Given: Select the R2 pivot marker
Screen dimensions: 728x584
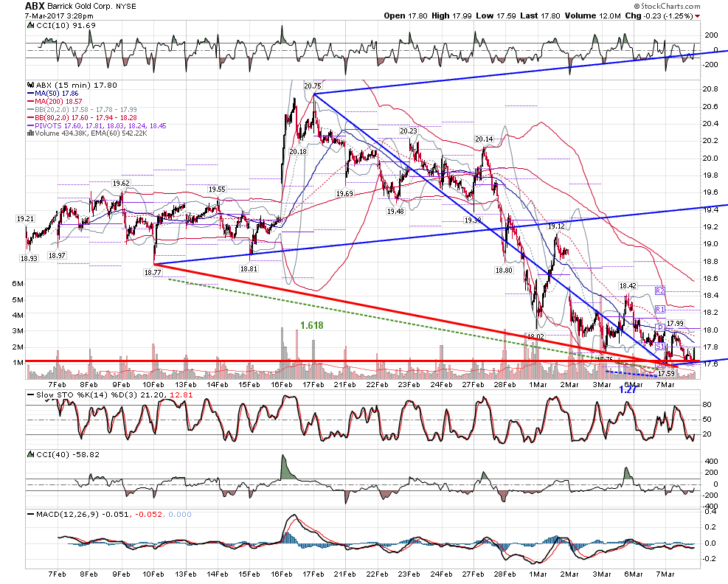Looking at the screenshot, I should 659,291.
